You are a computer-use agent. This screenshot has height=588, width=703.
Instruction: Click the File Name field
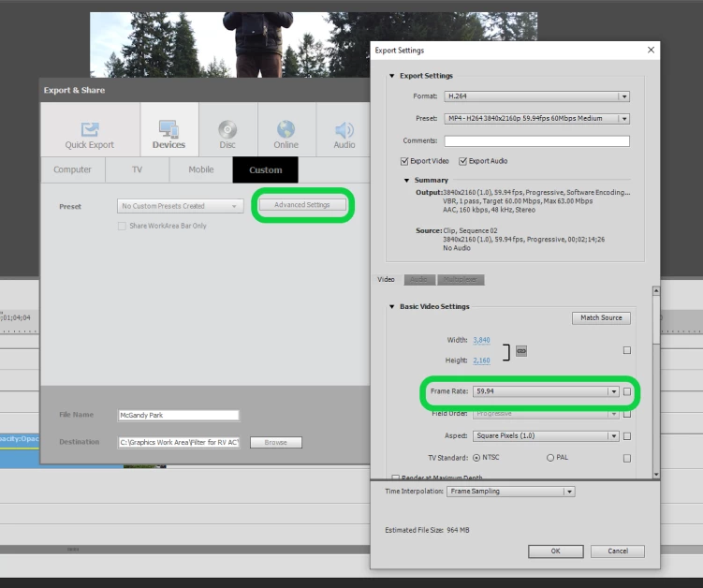coord(179,416)
